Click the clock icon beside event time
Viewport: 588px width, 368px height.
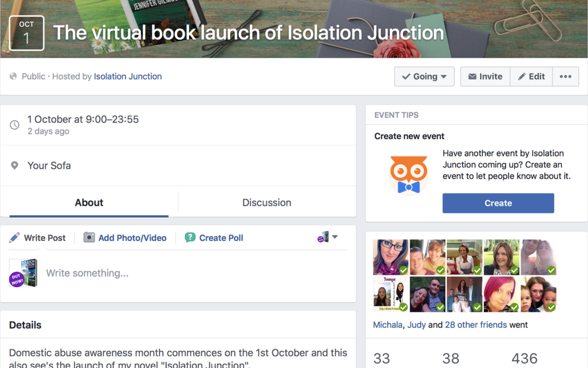pyautogui.click(x=15, y=125)
